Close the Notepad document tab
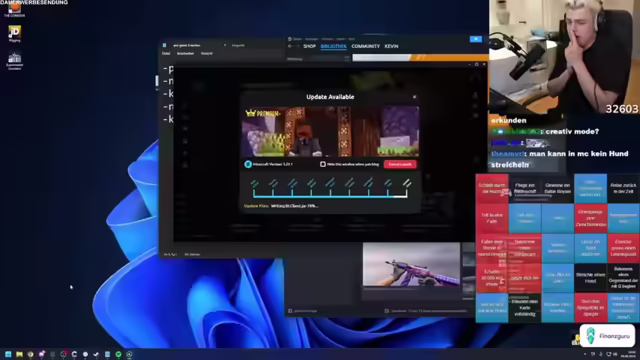640x360 pixels. 224,45
